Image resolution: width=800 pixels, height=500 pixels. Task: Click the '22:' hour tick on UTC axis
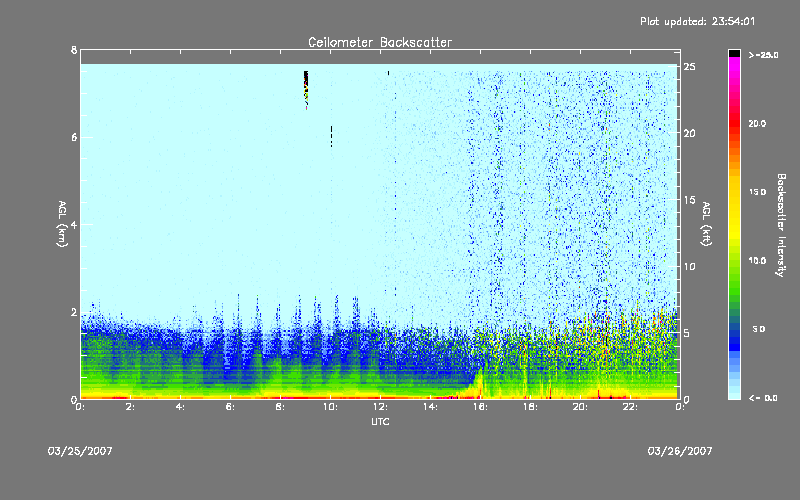(x=630, y=407)
